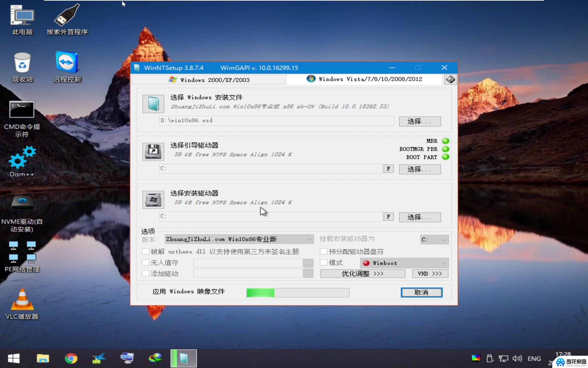Open the 此电脑 desktop icon
Viewport: 588px width, 368px height.
[x=22, y=20]
